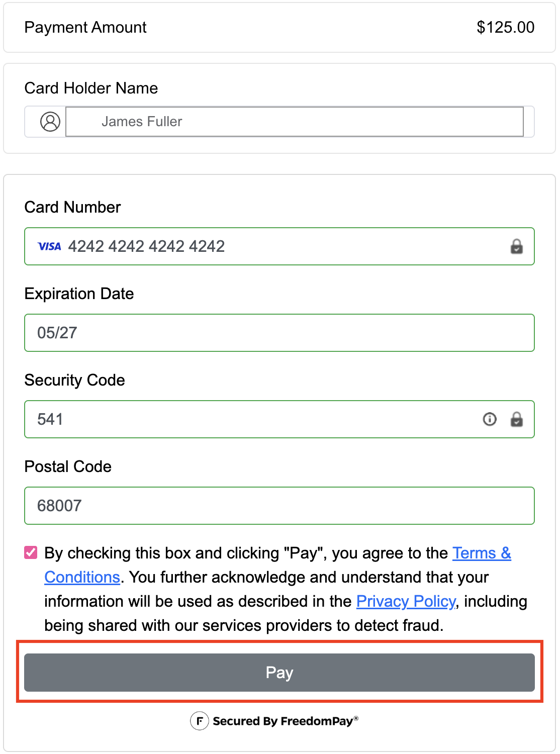Image resolution: width=560 pixels, height=754 pixels.
Task: Click the "Postal Code" label text
Action: click(x=68, y=466)
